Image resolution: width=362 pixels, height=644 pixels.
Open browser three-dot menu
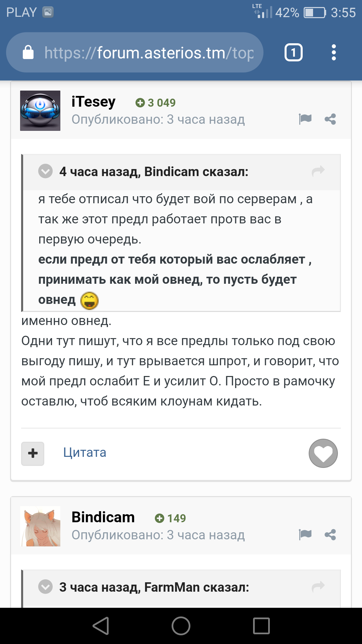coord(334,53)
